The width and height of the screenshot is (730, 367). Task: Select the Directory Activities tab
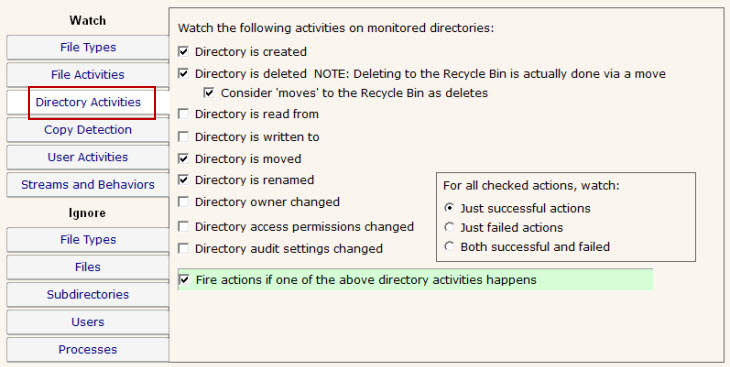[88, 102]
